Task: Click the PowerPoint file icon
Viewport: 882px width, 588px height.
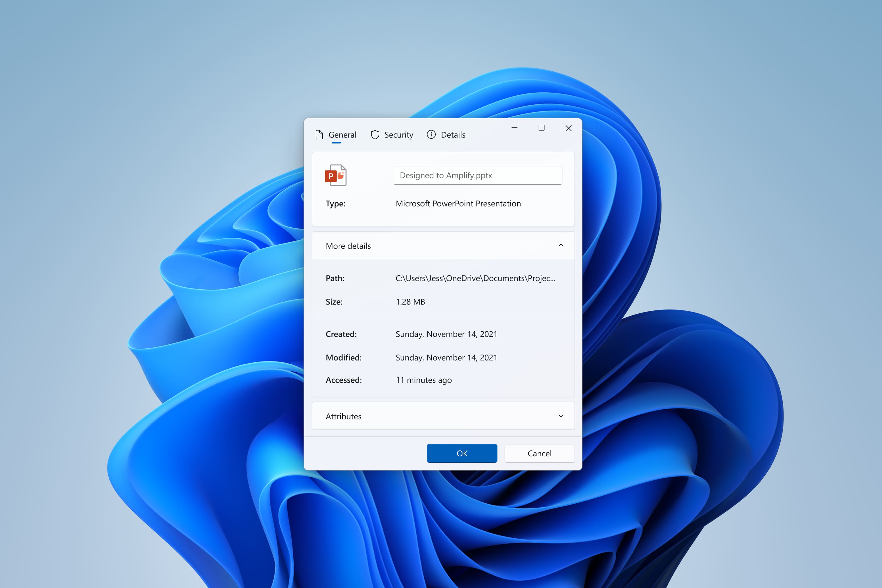Action: coord(336,175)
